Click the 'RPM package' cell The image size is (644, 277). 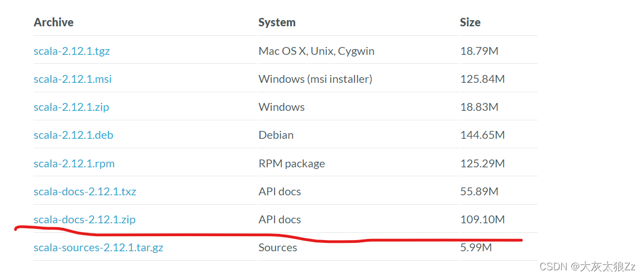(292, 163)
